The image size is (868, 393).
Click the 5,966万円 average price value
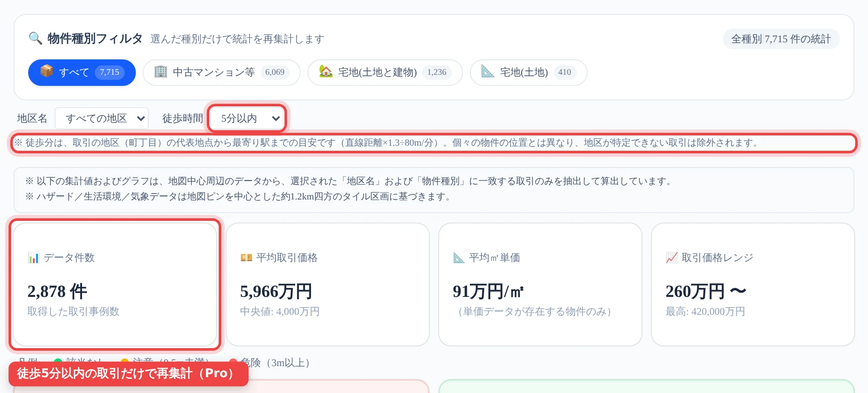coord(276,291)
